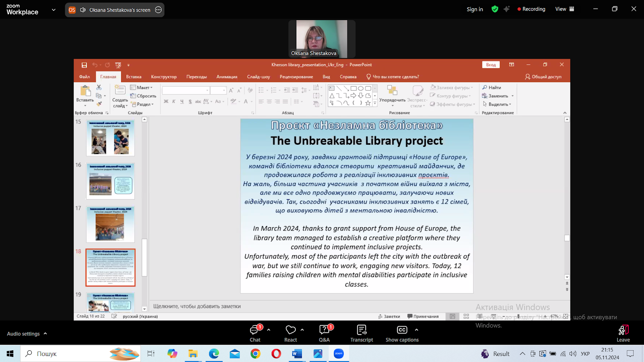644x362 pixels.
Task: Open shared screen more options button
Action: [159, 10]
